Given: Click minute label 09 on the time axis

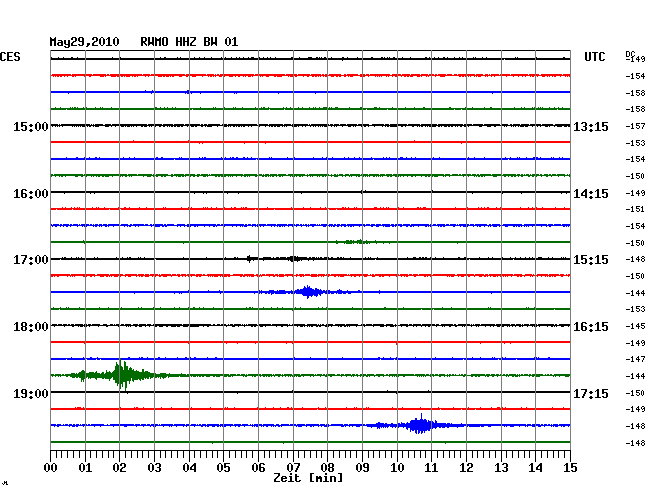Looking at the screenshot, I should [x=362, y=467].
